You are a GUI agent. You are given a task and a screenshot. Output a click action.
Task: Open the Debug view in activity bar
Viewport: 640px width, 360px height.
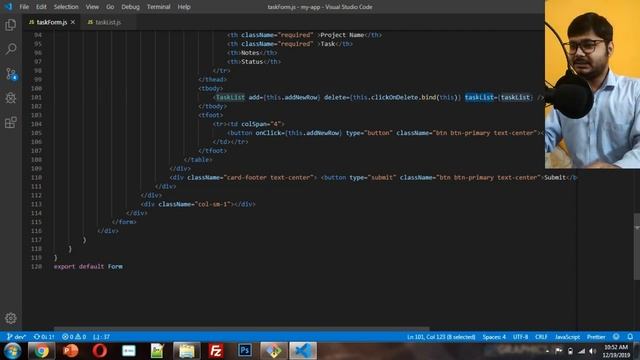tap(11, 98)
